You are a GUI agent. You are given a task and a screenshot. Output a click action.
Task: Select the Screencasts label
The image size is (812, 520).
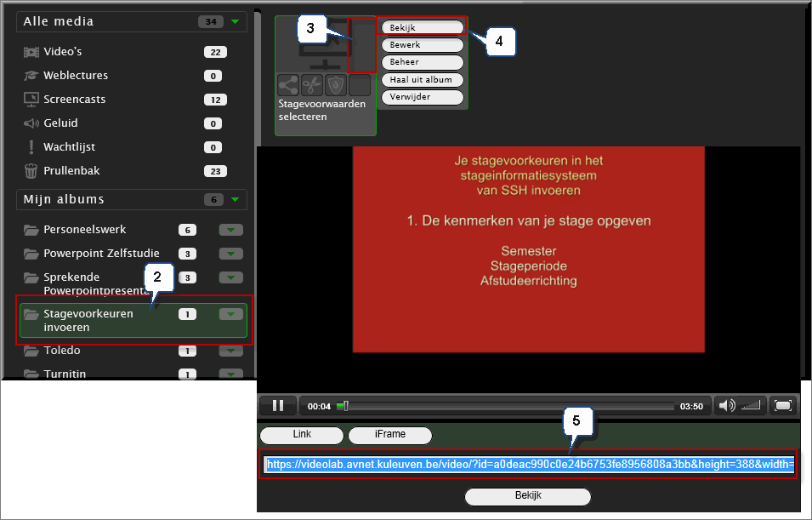point(75,100)
